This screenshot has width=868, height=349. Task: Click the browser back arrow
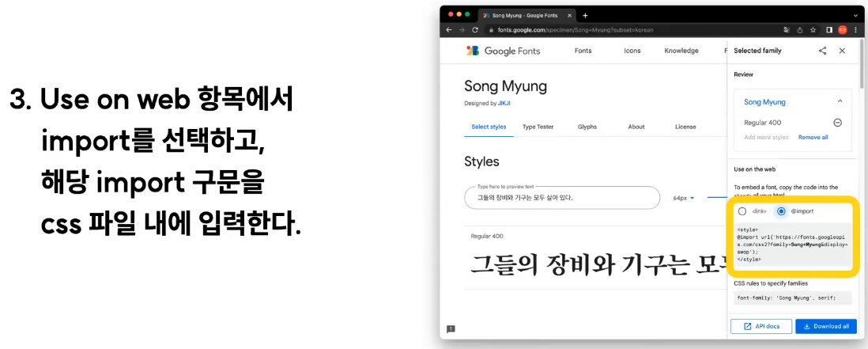click(x=450, y=30)
